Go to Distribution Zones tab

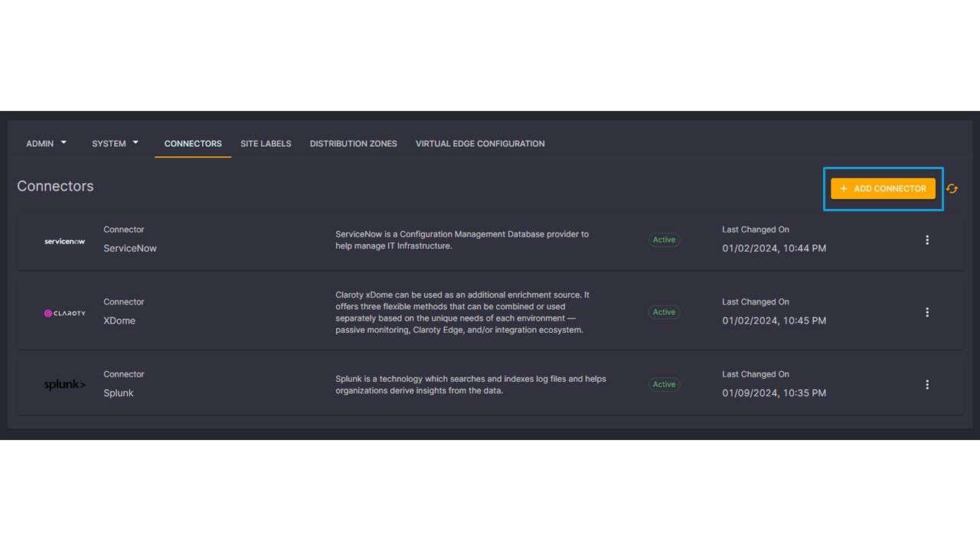(x=354, y=143)
